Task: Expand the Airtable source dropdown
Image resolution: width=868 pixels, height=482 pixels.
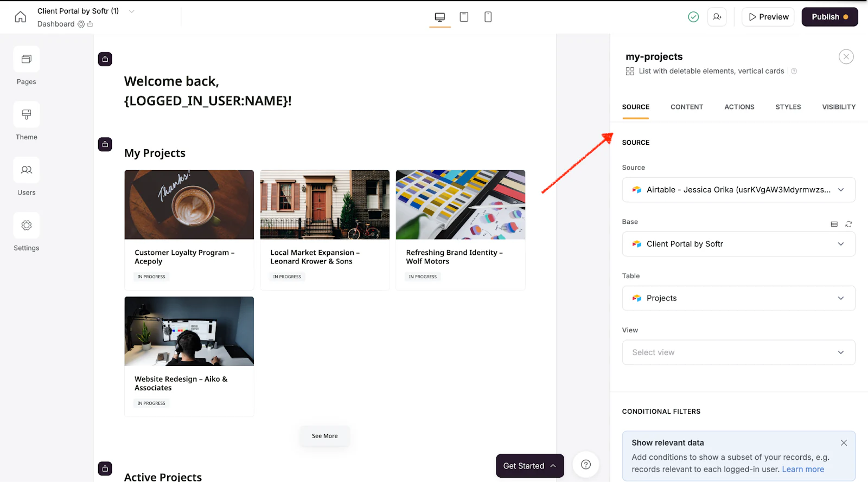Action: click(739, 190)
